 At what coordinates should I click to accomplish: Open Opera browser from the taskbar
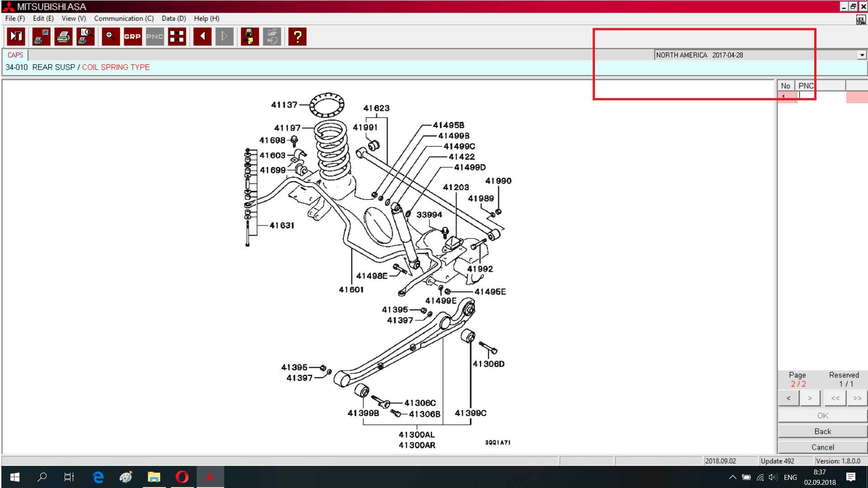(x=182, y=477)
